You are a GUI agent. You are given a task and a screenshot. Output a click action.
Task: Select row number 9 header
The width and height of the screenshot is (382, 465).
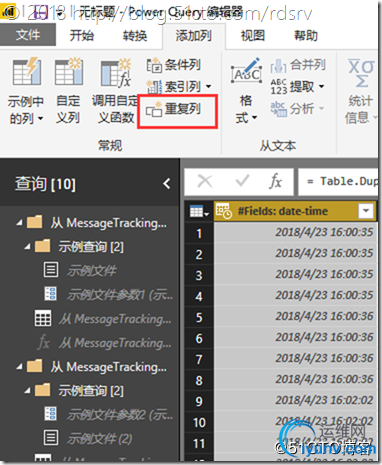pyautogui.click(x=199, y=401)
